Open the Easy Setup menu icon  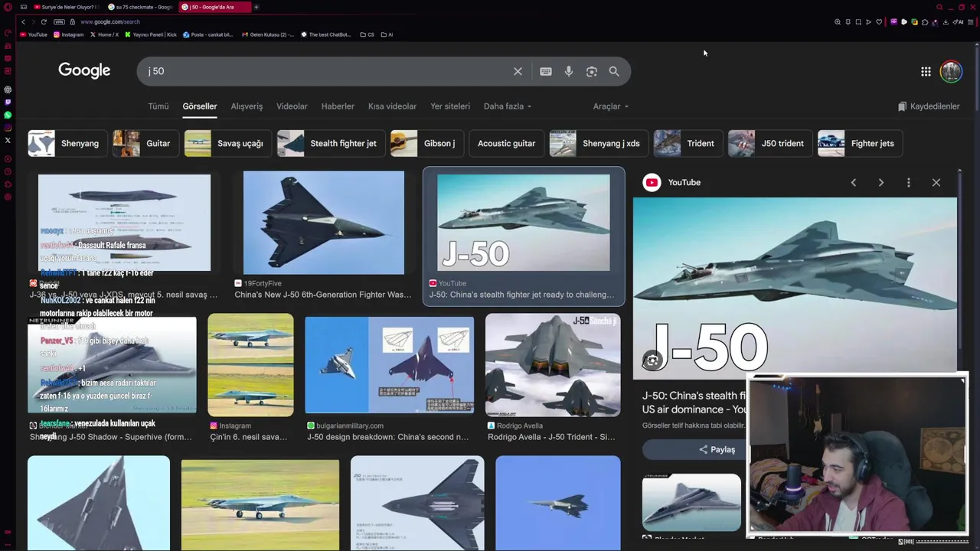[971, 22]
